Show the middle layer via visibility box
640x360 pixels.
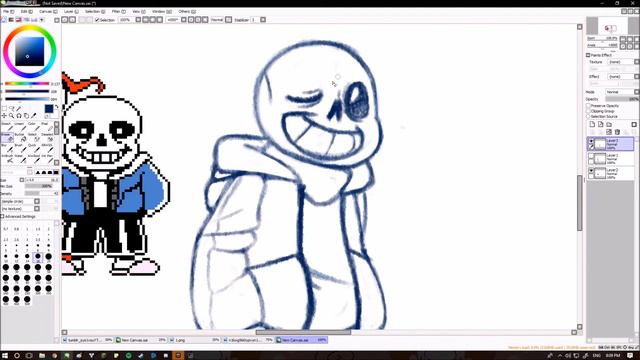click(591, 156)
